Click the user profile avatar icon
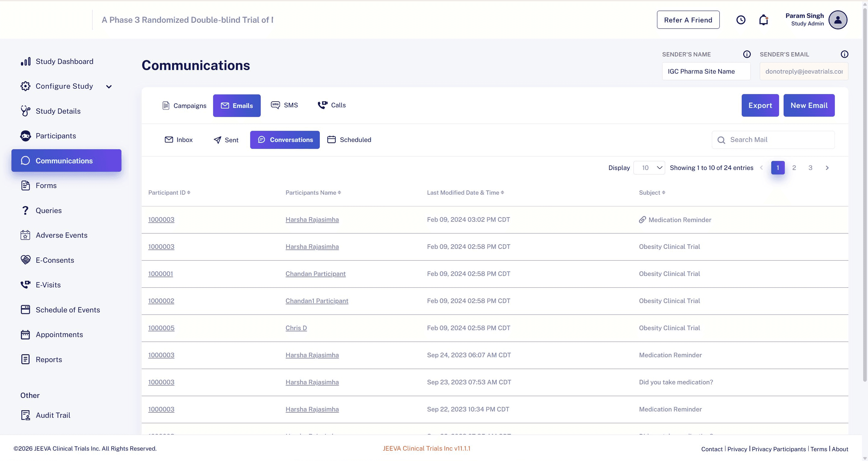This screenshot has height=461, width=868. [x=838, y=20]
